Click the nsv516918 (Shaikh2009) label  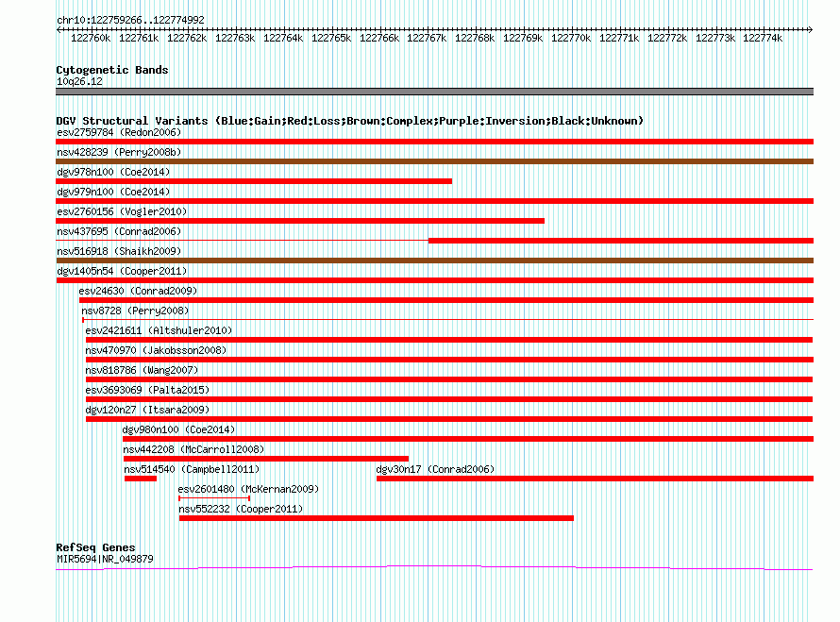pos(119,251)
